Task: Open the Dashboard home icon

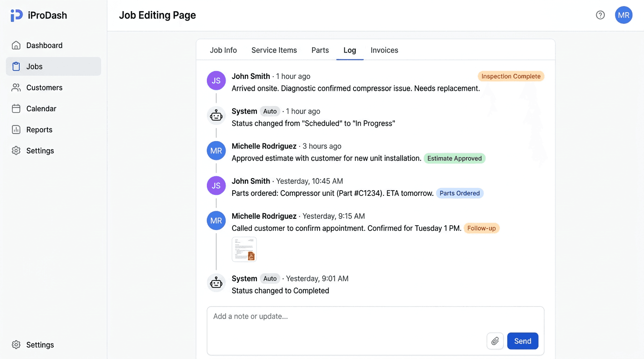Action: coord(16,45)
